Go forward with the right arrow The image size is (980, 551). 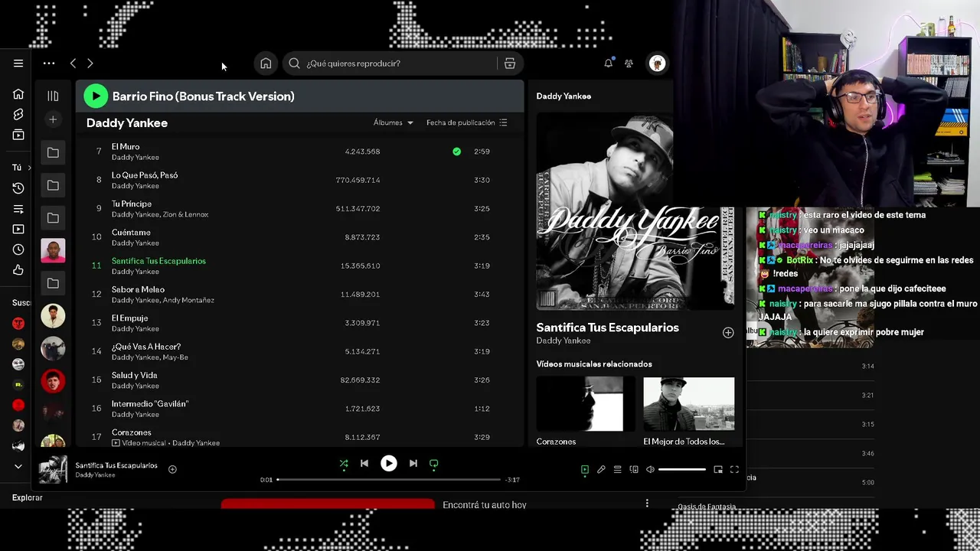tap(90, 64)
